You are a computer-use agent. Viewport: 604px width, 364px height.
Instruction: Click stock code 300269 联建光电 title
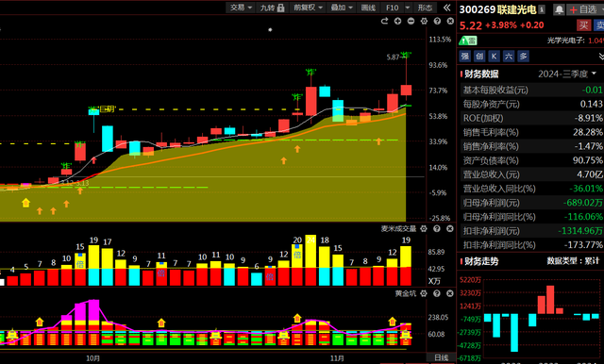(x=497, y=9)
